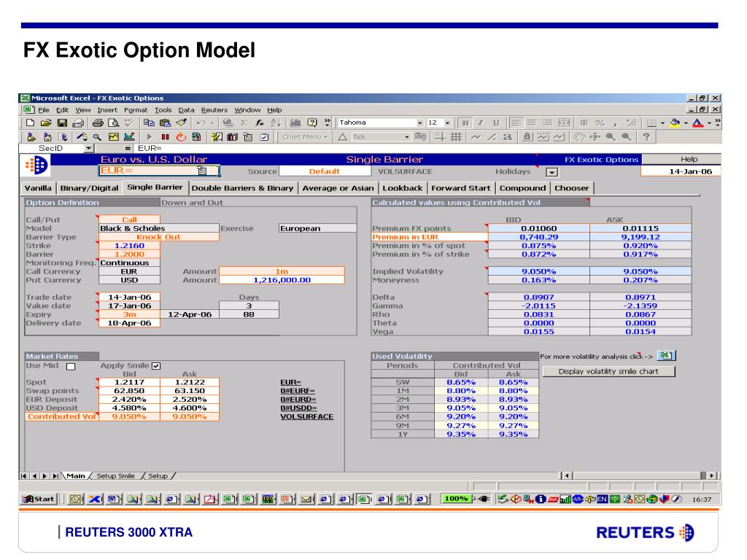Click the AutoSum sigma icon
747x560 pixels.
(244, 122)
